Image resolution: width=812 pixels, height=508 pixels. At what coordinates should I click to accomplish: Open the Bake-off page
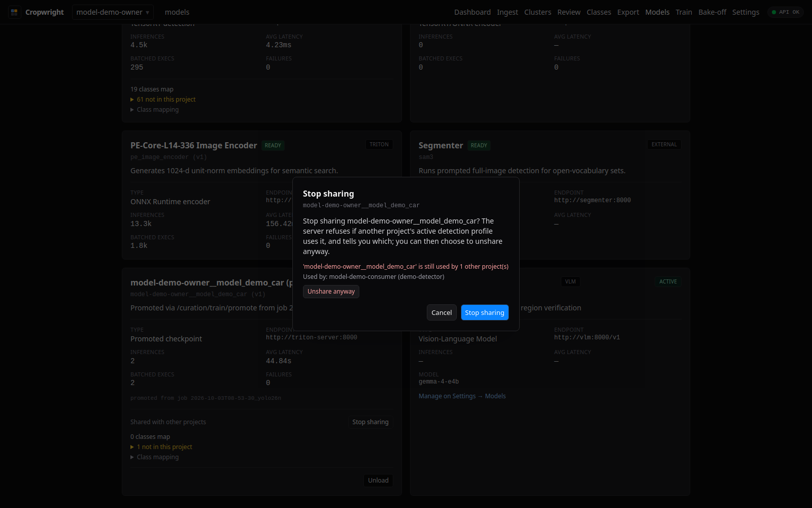pos(712,12)
